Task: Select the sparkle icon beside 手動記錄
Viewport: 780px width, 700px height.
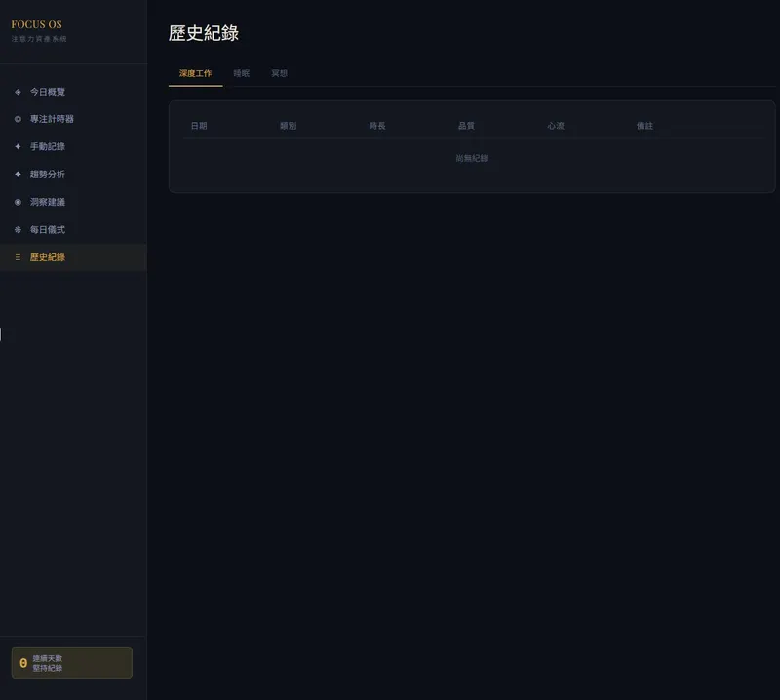Action: pyautogui.click(x=18, y=147)
